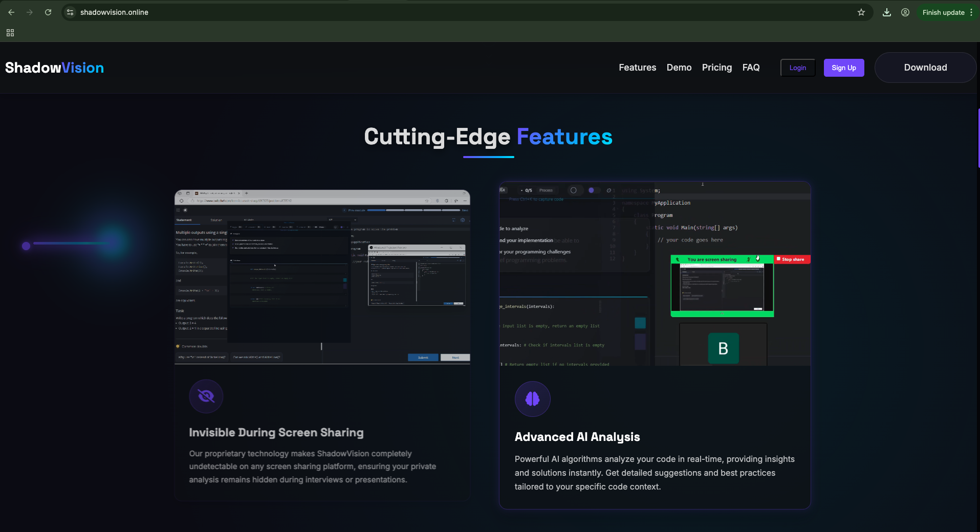Image resolution: width=980 pixels, height=532 pixels.
Task: Open the FAQ nav link
Action: pyautogui.click(x=751, y=68)
